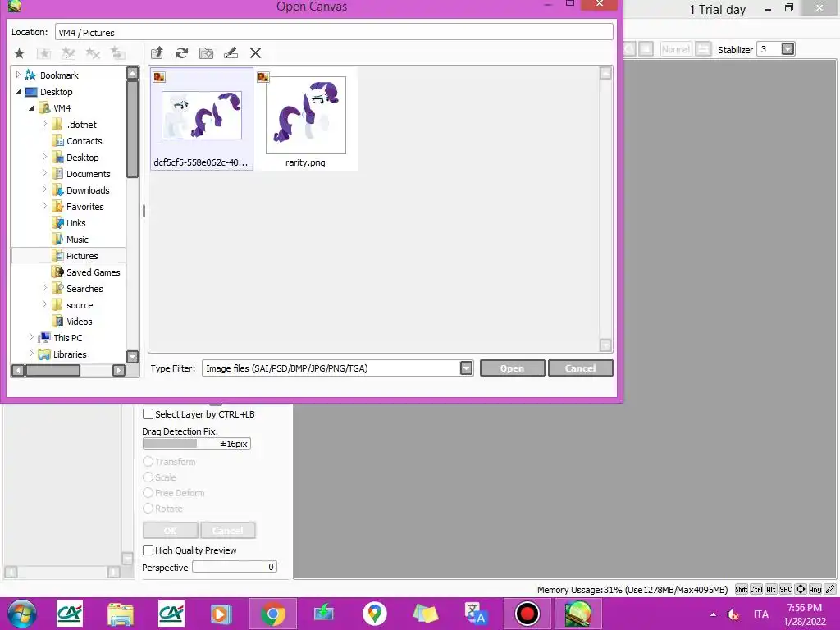Expand the Downloads folder node
Screen dimensions: 840x630
[x=44, y=190]
